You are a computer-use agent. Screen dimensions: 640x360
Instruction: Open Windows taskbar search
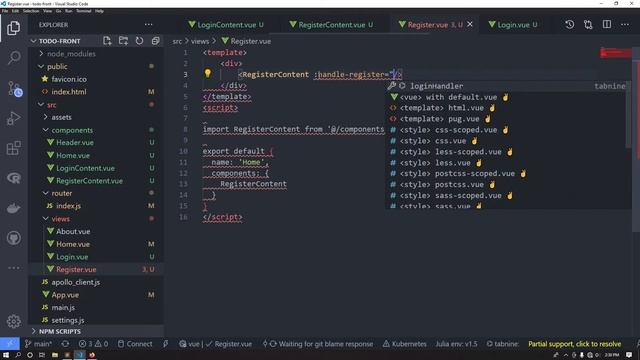[18, 355]
